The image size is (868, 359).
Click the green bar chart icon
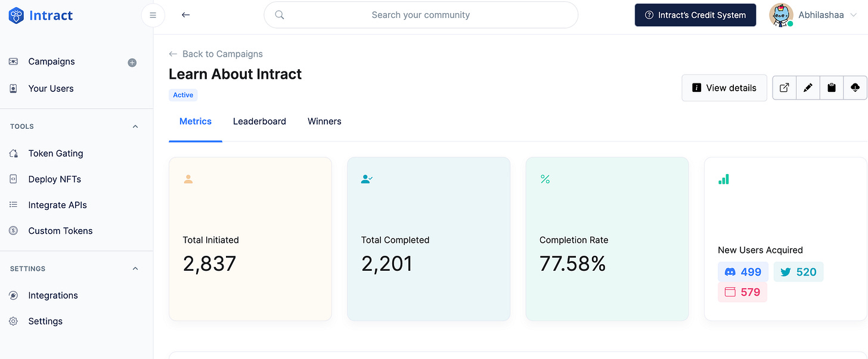[x=724, y=179]
